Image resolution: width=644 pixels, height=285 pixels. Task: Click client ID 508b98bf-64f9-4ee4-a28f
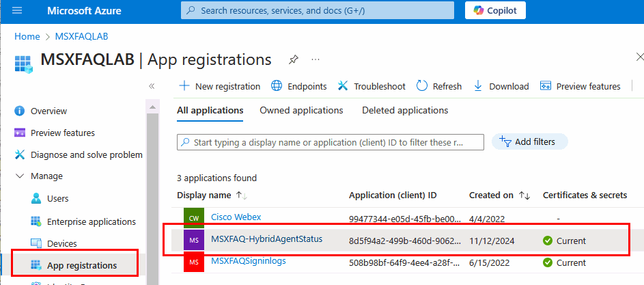click(x=405, y=263)
